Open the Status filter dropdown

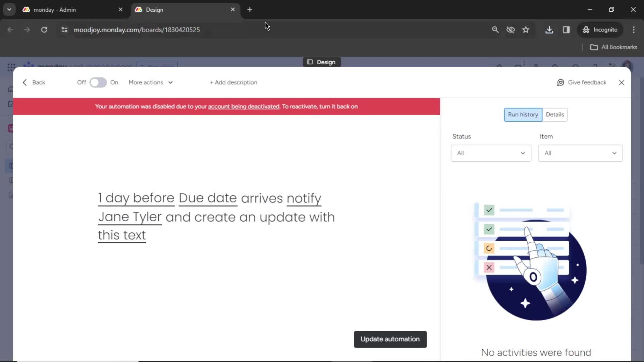pos(490,153)
